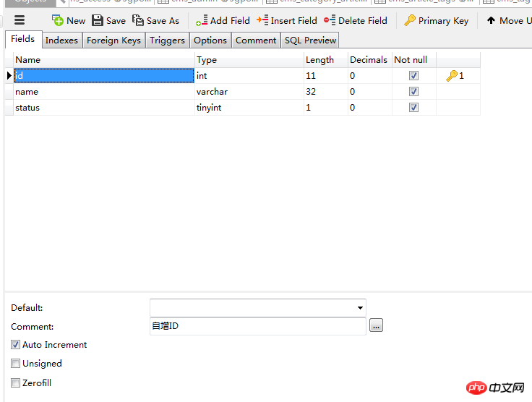Click the int type cell
The image size is (532, 402).
coord(249,75)
